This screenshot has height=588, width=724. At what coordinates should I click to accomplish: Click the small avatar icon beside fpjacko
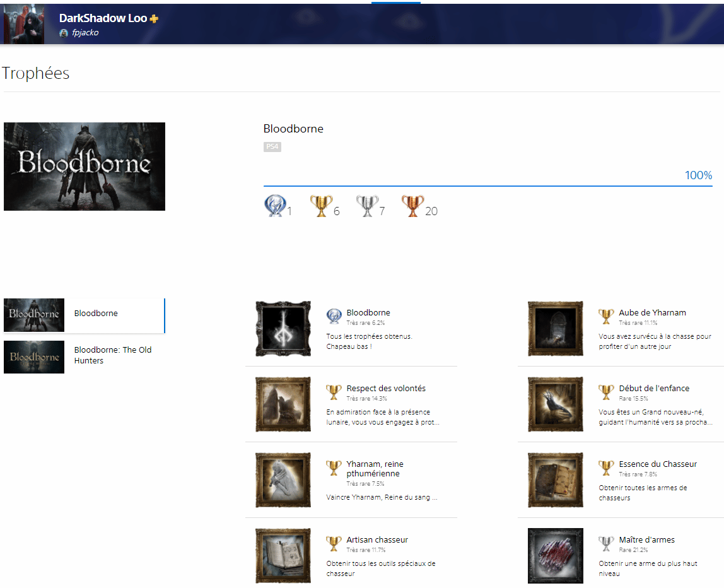click(x=64, y=33)
